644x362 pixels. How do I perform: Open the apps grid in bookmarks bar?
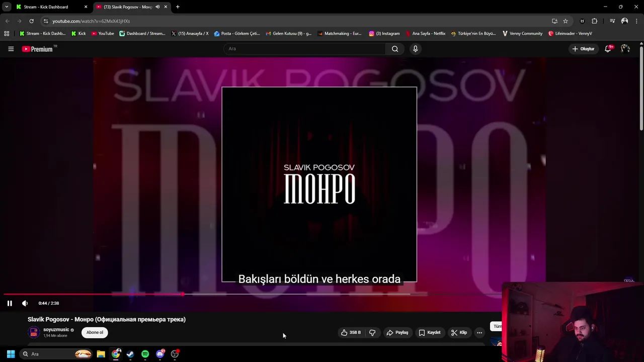point(7,34)
